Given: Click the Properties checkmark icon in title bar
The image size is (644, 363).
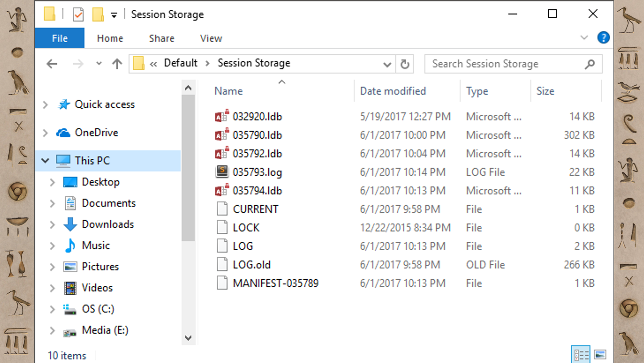Looking at the screenshot, I should coord(78,15).
